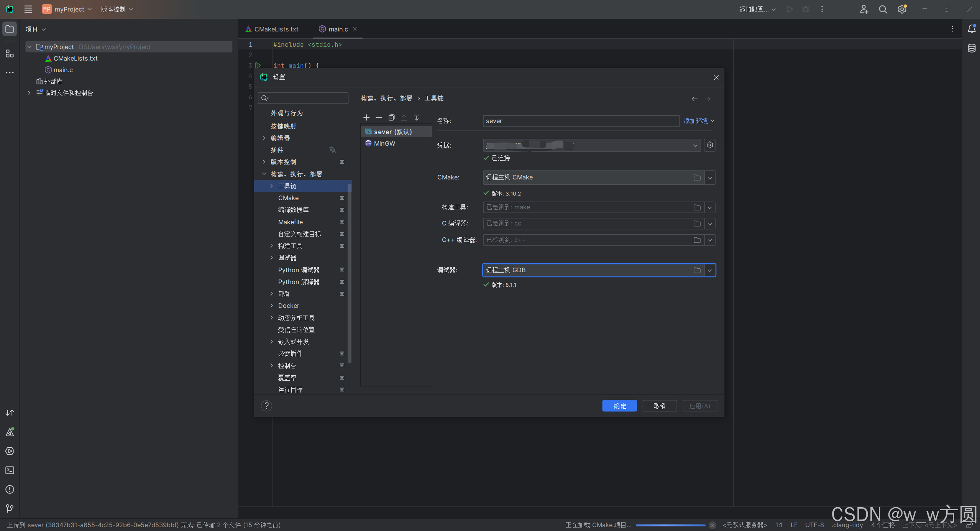Click the Search Everywhere magnifier icon
Viewport: 980px width, 531px height.
[883, 9]
